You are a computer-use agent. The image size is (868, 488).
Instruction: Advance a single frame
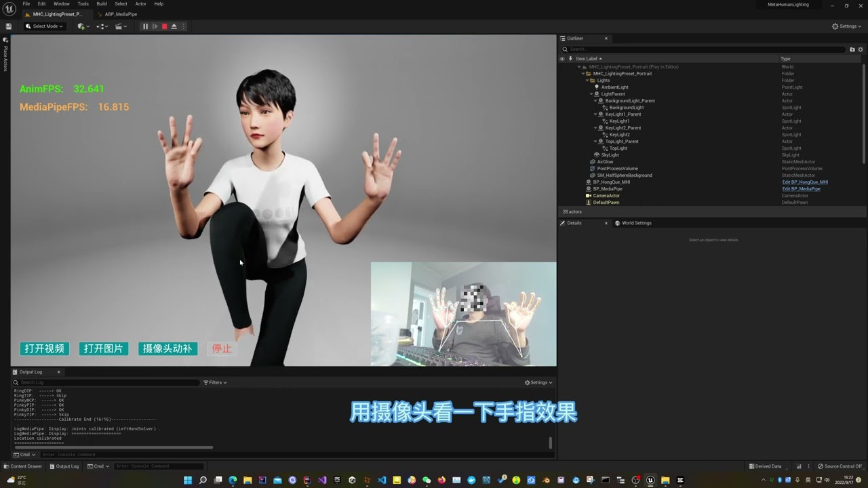(x=155, y=26)
